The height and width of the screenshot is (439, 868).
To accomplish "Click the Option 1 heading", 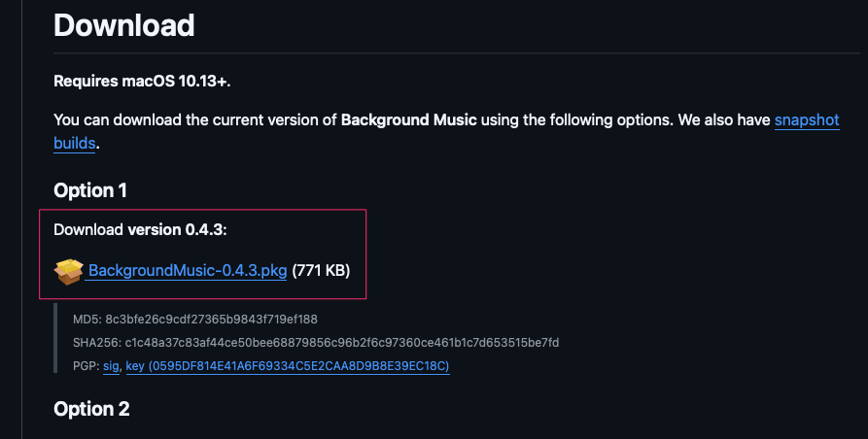I will click(90, 190).
